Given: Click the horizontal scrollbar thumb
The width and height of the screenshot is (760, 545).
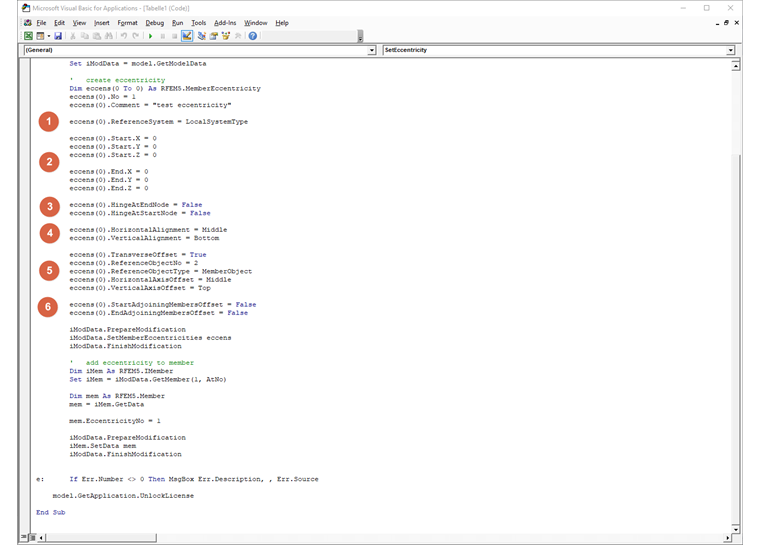Looking at the screenshot, I should (101, 538).
